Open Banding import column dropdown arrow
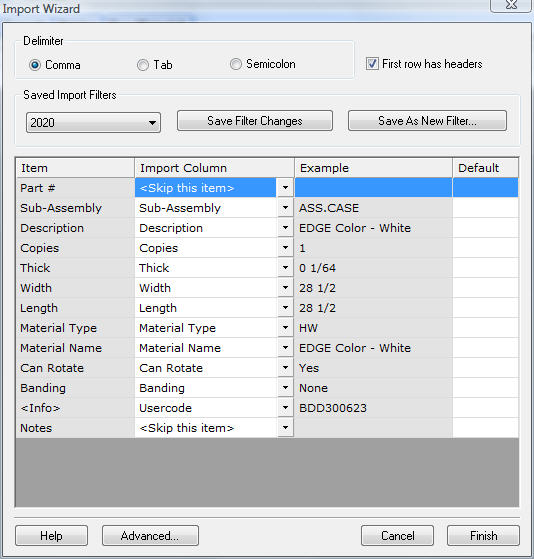 tap(285, 388)
